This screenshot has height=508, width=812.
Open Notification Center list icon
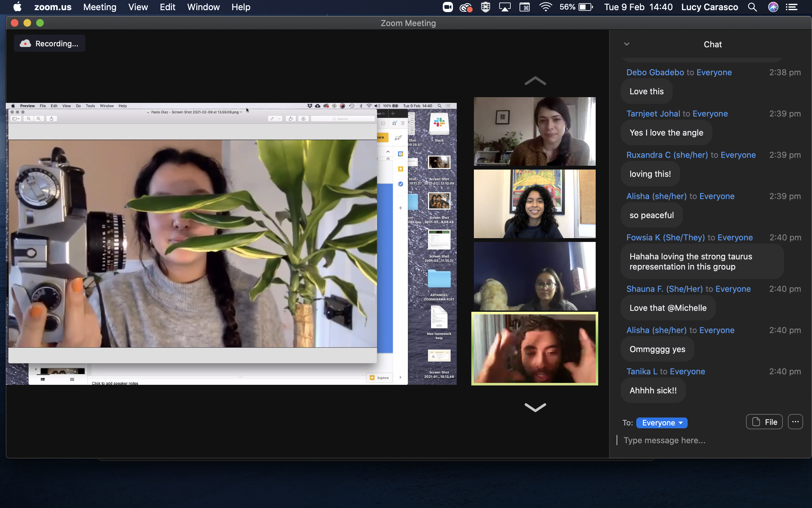coord(792,7)
